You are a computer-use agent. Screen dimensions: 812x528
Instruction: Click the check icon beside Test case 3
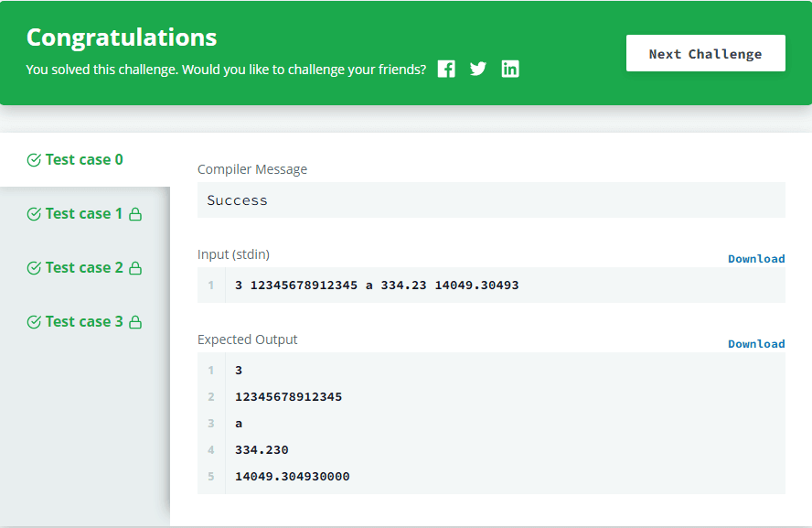point(34,322)
